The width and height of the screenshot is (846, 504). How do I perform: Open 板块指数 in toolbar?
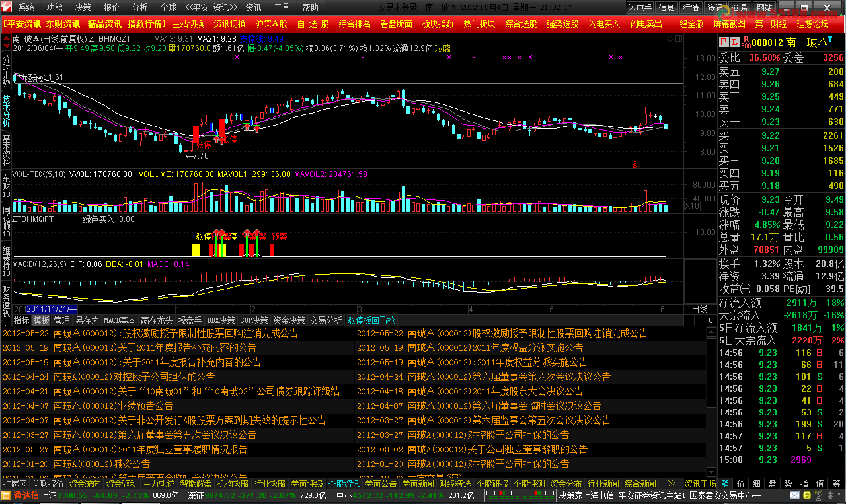click(x=438, y=24)
